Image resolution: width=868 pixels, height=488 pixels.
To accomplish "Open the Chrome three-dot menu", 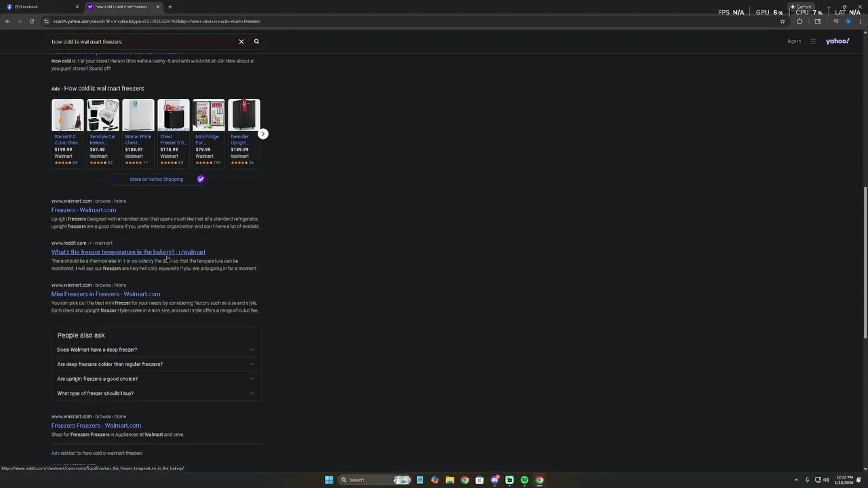I will click(861, 21).
